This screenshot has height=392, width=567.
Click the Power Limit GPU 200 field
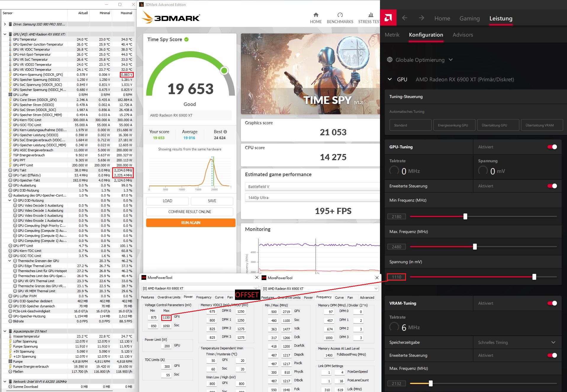click(x=167, y=346)
